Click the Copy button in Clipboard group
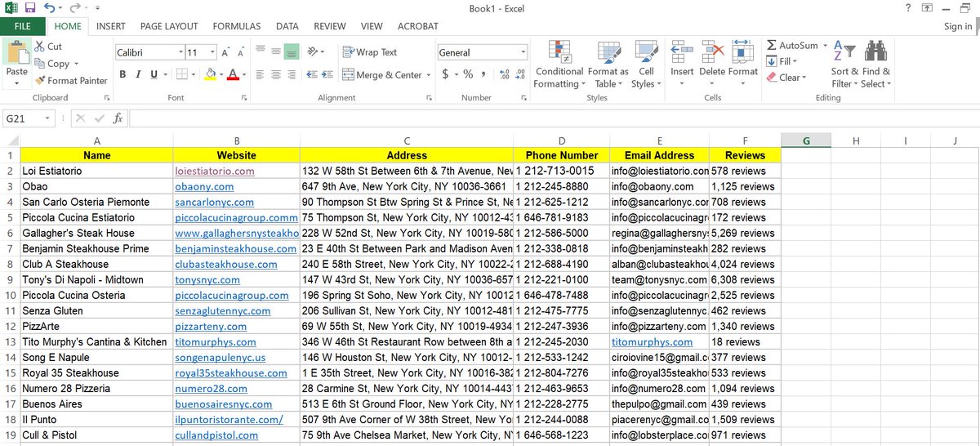Screen dimensions: 980x446 [56, 64]
